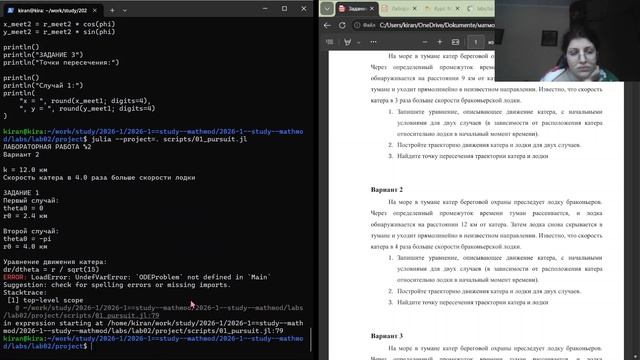
Task: Close the kiran@kira terminal tab
Action: 95,10
